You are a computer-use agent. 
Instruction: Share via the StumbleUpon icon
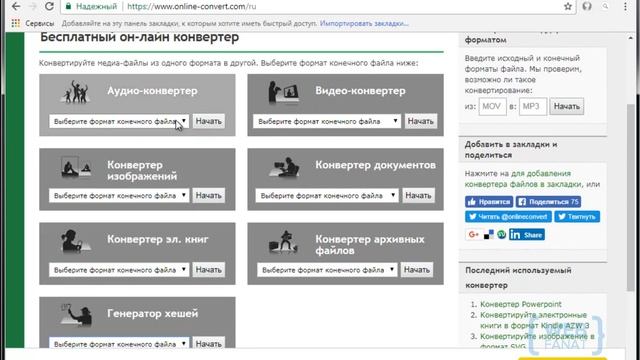click(501, 235)
